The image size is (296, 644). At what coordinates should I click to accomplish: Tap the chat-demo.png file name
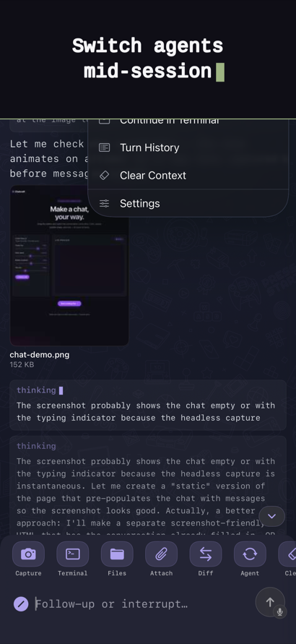40,355
